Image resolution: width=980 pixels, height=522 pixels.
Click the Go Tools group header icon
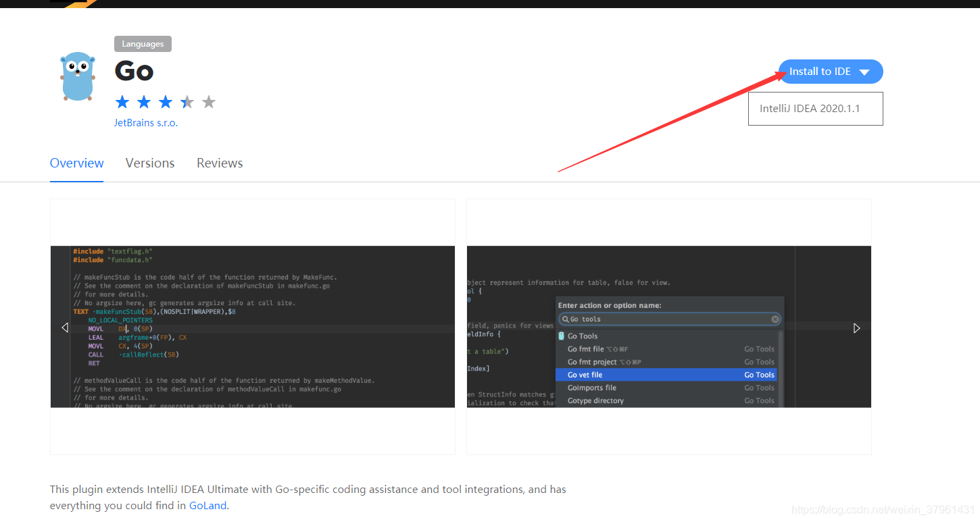coord(562,336)
